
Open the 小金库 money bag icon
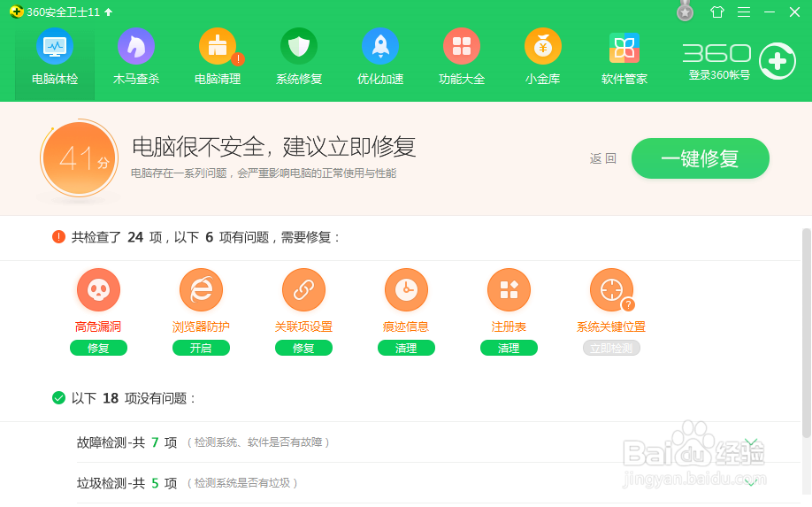pyautogui.click(x=543, y=47)
